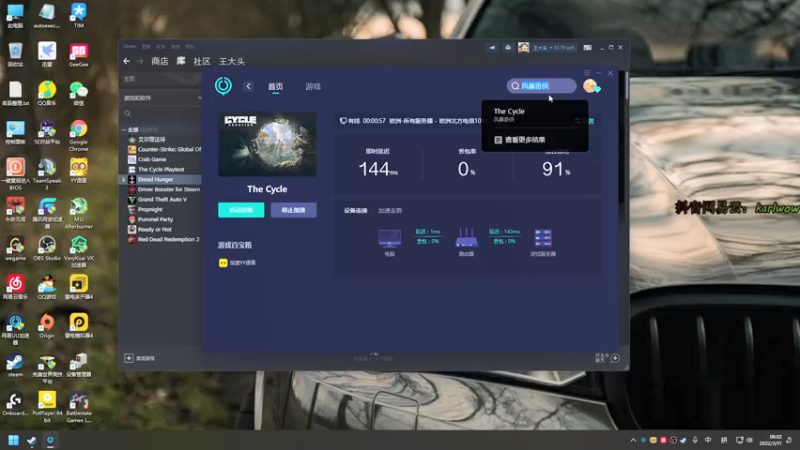The height and width of the screenshot is (450, 800).
Task: Open the 王大头 profile tab in Steam
Action: coord(232,61)
